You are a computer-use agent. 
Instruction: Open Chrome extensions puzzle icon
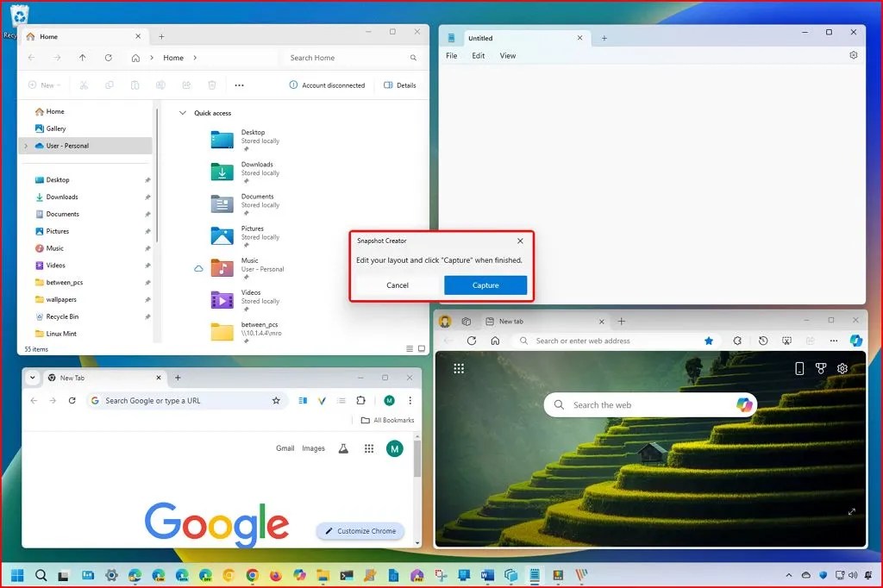pyautogui.click(x=361, y=400)
